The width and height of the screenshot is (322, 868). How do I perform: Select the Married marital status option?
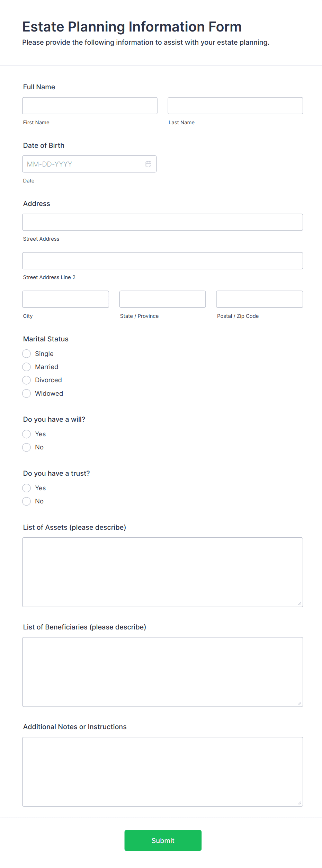tap(26, 367)
